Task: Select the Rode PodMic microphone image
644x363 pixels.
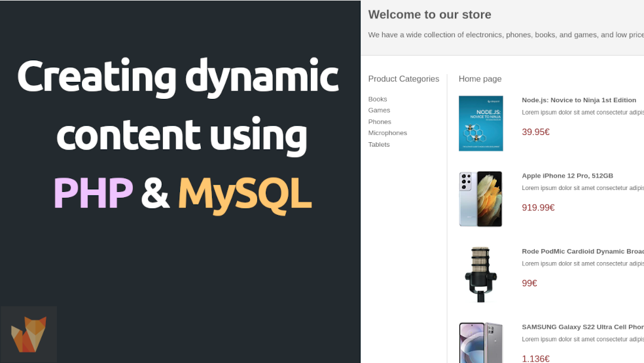Action: (x=480, y=275)
